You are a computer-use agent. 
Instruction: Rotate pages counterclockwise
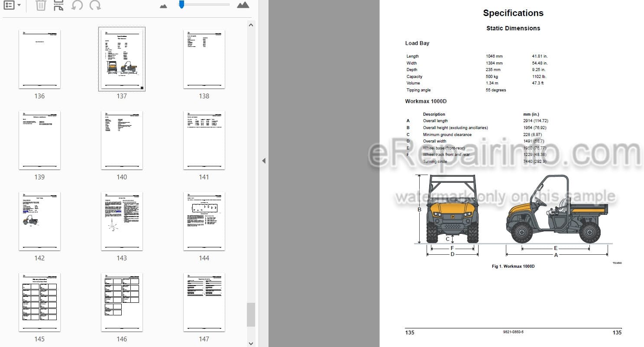point(77,5)
